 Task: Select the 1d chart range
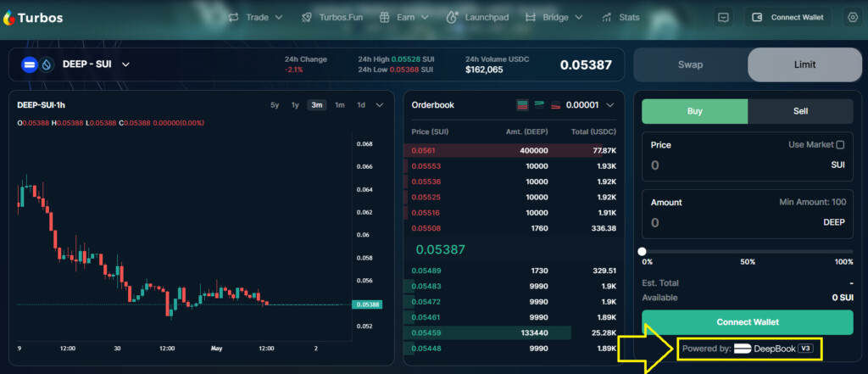click(x=361, y=104)
